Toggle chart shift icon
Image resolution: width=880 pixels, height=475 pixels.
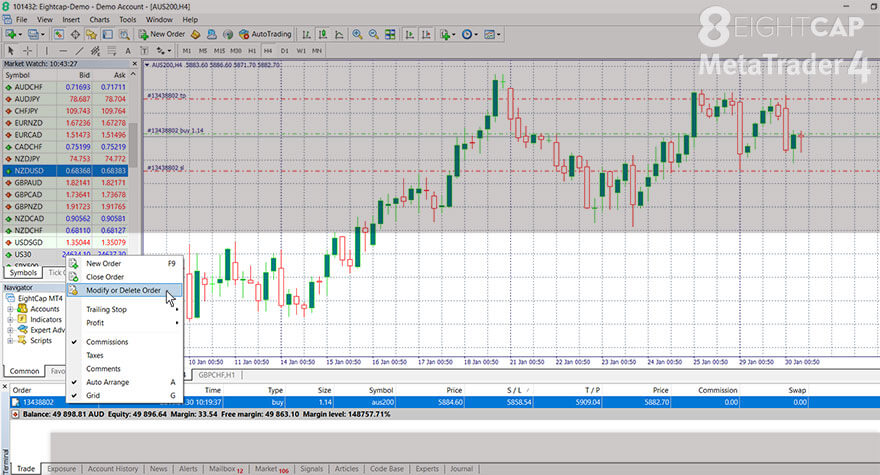pyautogui.click(x=427, y=34)
